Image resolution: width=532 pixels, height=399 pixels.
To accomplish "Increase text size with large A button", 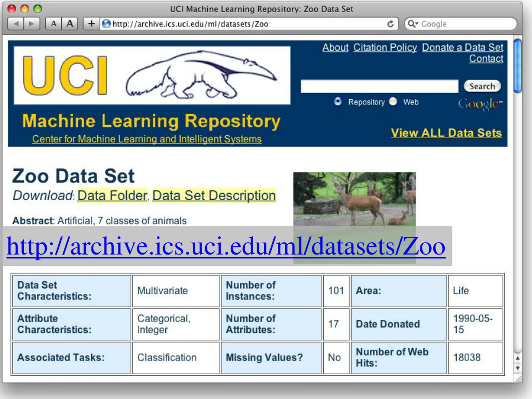I will coord(70,24).
